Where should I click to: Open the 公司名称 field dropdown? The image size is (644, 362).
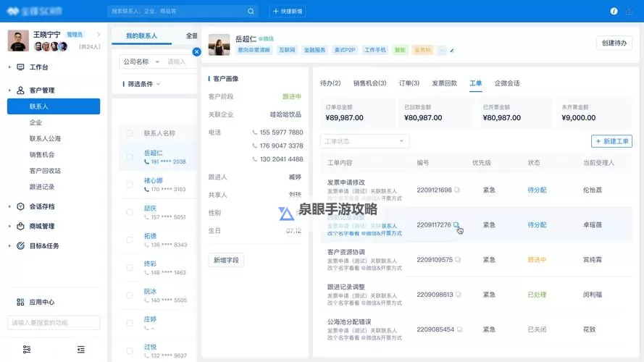pos(141,62)
